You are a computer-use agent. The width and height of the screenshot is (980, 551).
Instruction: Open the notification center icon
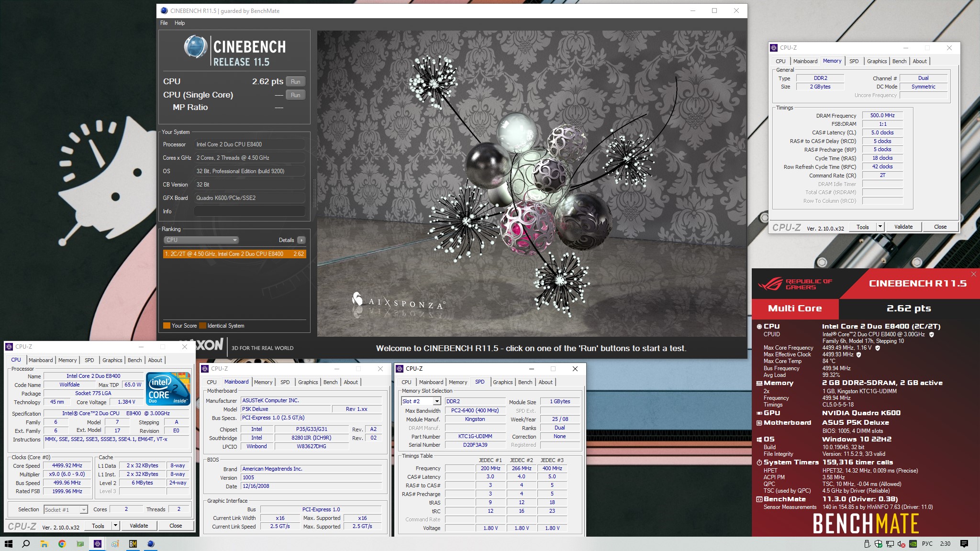point(964,544)
